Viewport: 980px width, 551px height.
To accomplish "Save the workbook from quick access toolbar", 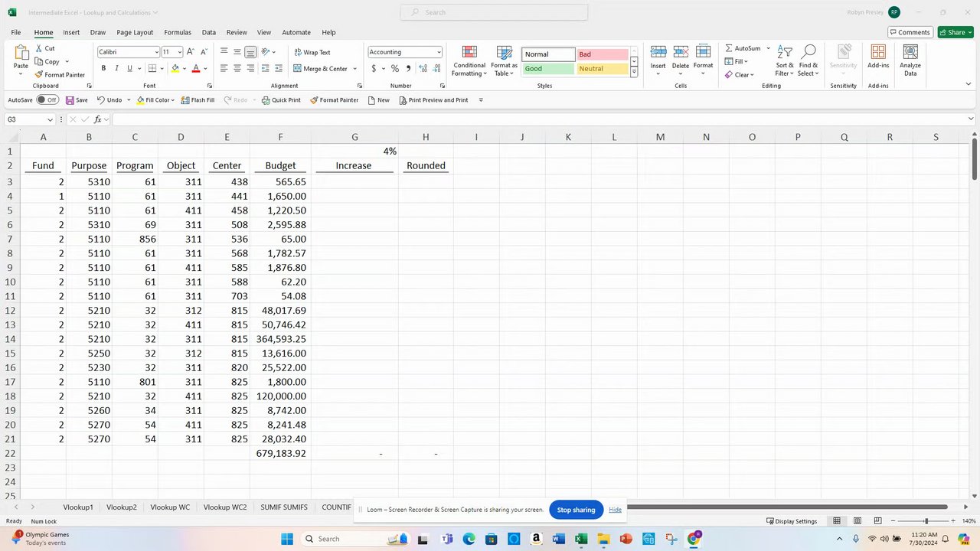I will 77,100.
